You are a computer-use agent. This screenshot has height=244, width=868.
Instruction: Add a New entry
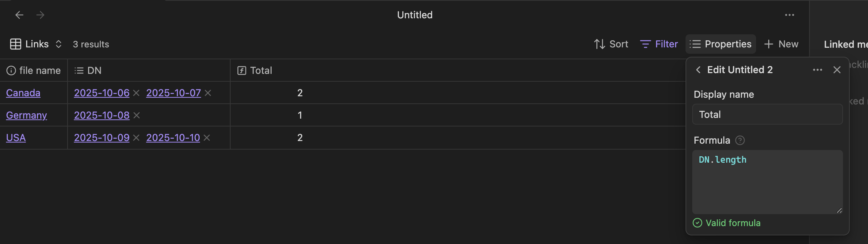click(781, 44)
